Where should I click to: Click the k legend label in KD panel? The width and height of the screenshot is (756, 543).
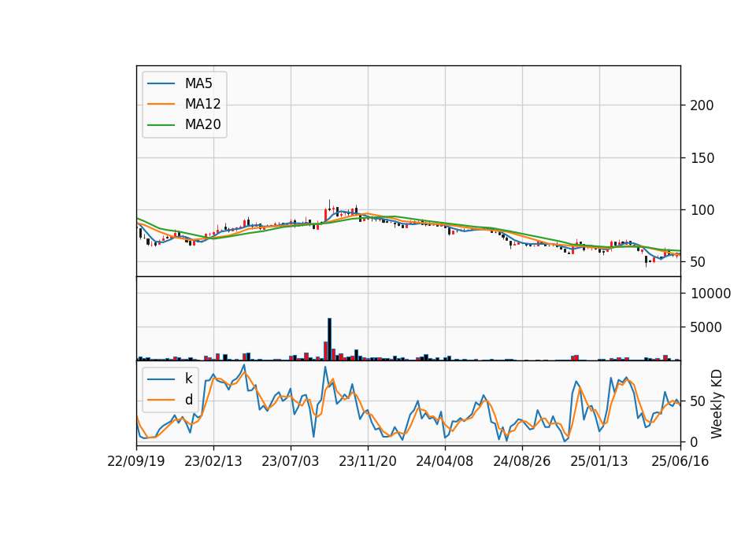pos(188,379)
